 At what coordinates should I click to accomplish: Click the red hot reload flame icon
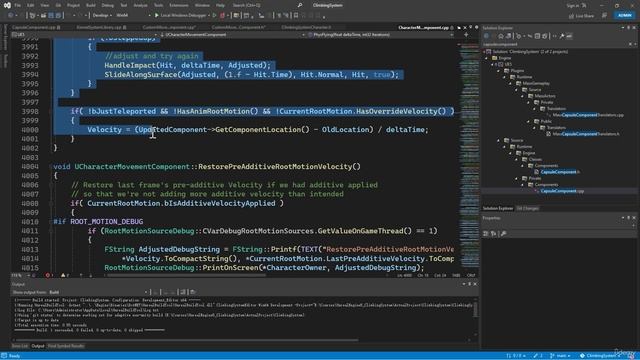(222, 16)
